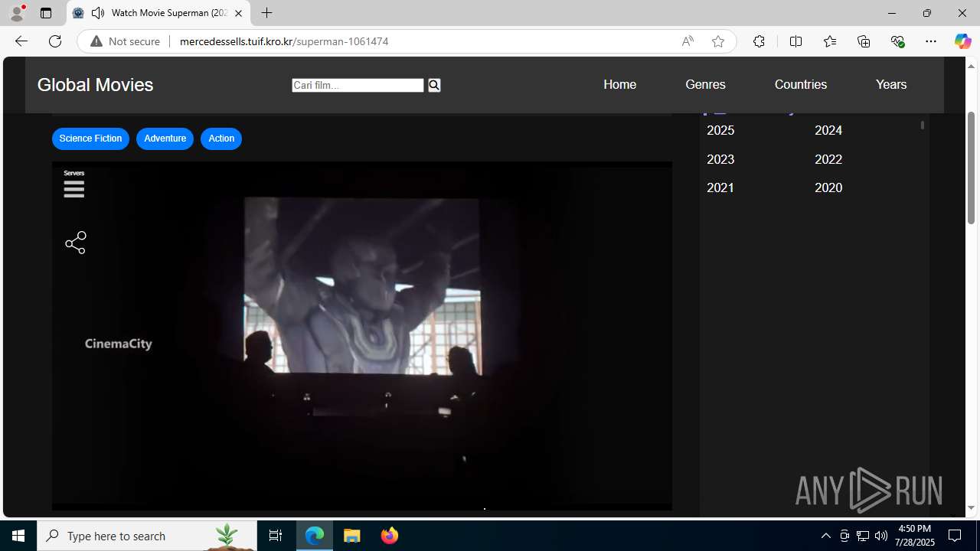Image resolution: width=980 pixels, height=551 pixels.
Task: Open Edge Settings and more ellipsis
Action: [x=931, y=41]
